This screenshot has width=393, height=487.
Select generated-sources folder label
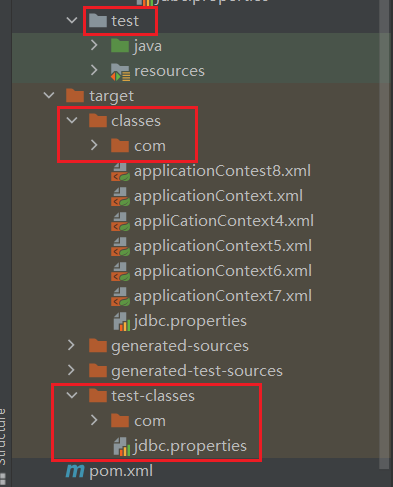[x=180, y=346]
